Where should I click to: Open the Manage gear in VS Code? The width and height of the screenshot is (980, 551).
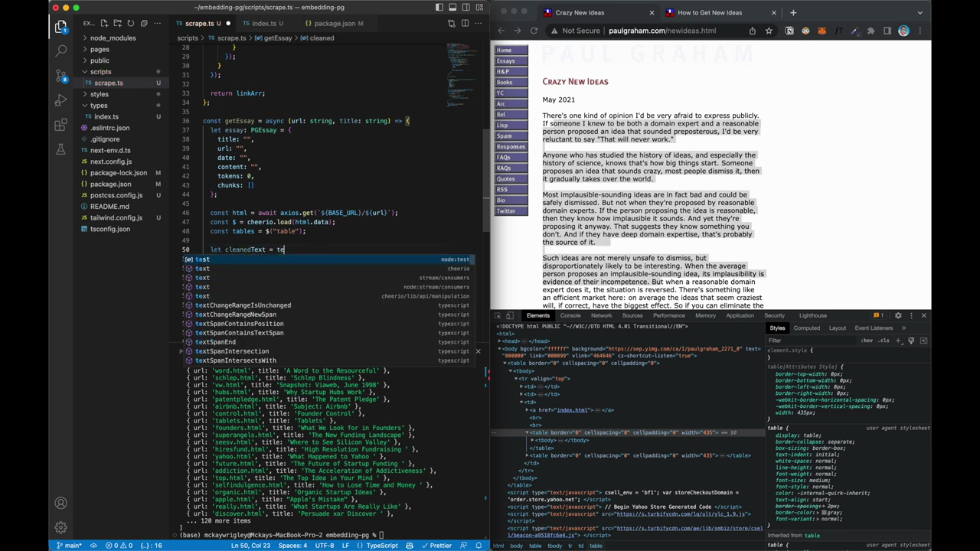(61, 527)
